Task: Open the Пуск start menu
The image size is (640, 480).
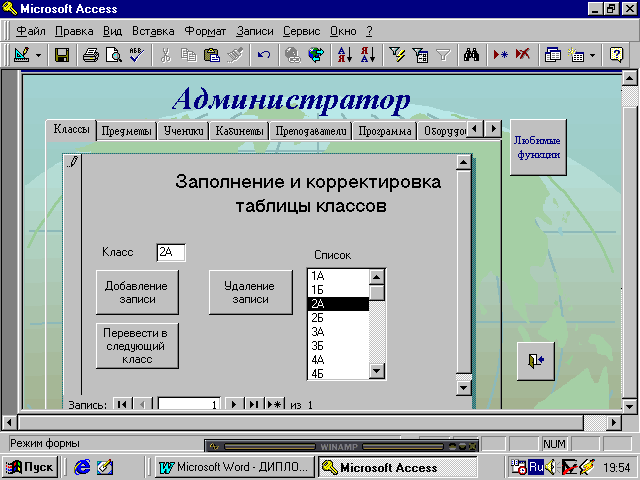Action: point(30,467)
